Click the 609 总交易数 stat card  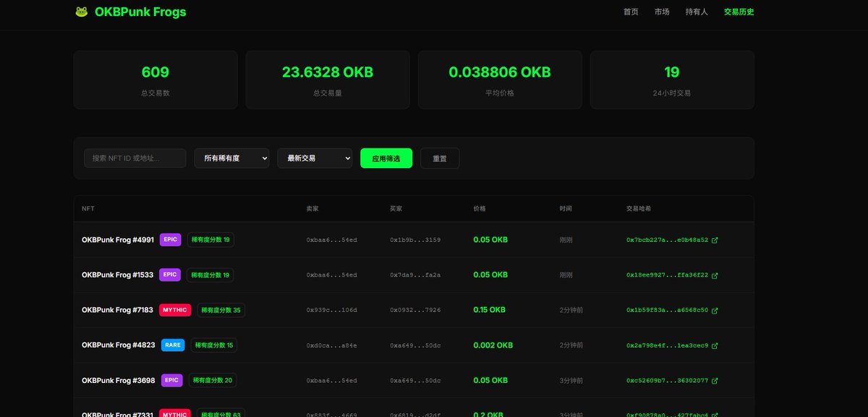(x=156, y=80)
